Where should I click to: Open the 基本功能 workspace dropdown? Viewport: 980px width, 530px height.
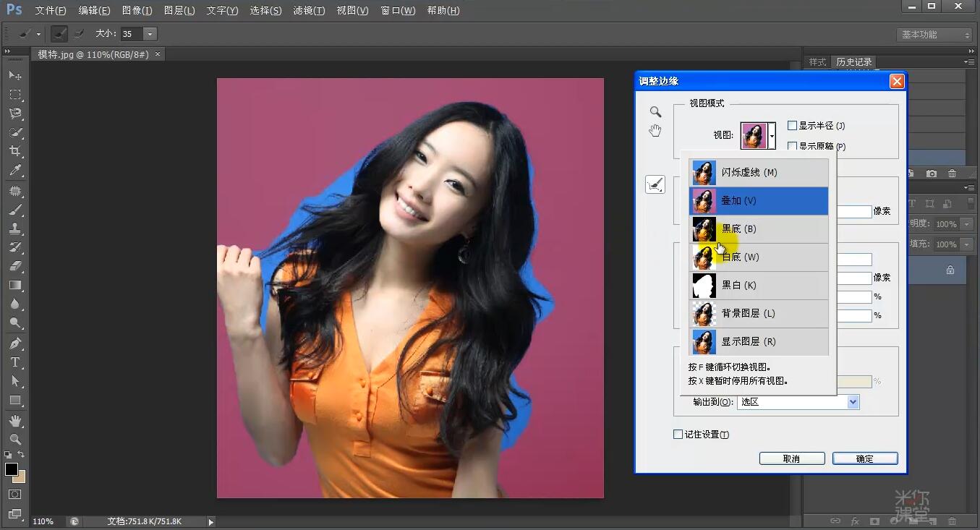[932, 34]
